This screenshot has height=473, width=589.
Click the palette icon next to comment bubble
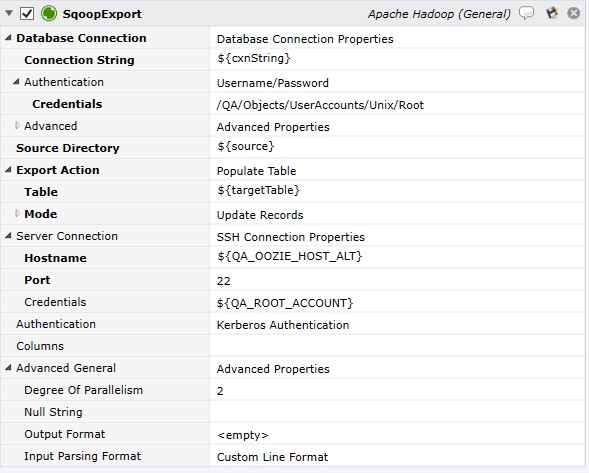[x=551, y=13]
